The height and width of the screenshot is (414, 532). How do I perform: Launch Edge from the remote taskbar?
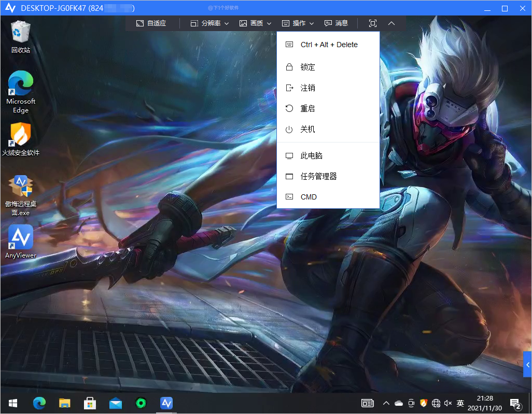point(39,403)
